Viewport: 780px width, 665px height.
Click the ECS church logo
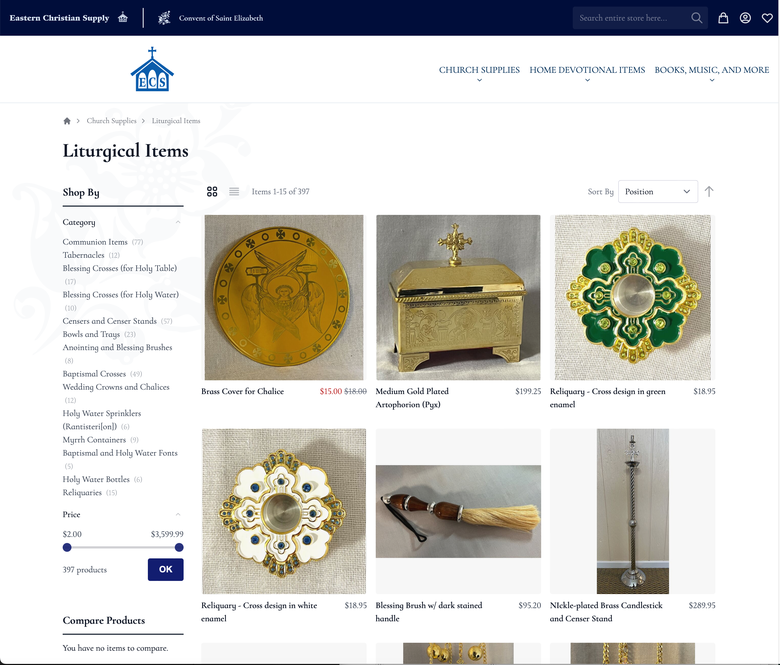coord(152,69)
